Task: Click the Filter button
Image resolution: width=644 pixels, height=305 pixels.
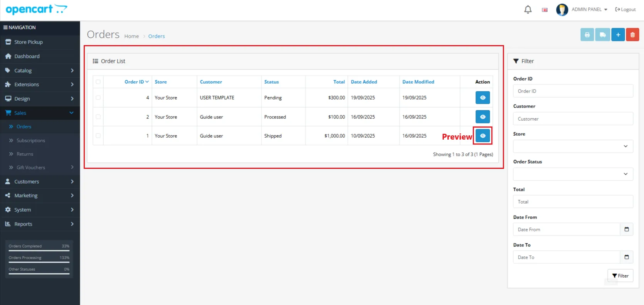Action: (x=620, y=276)
